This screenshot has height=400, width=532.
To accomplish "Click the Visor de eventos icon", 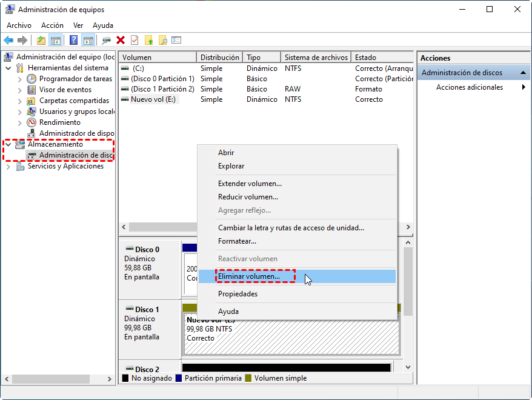I will (32, 90).
